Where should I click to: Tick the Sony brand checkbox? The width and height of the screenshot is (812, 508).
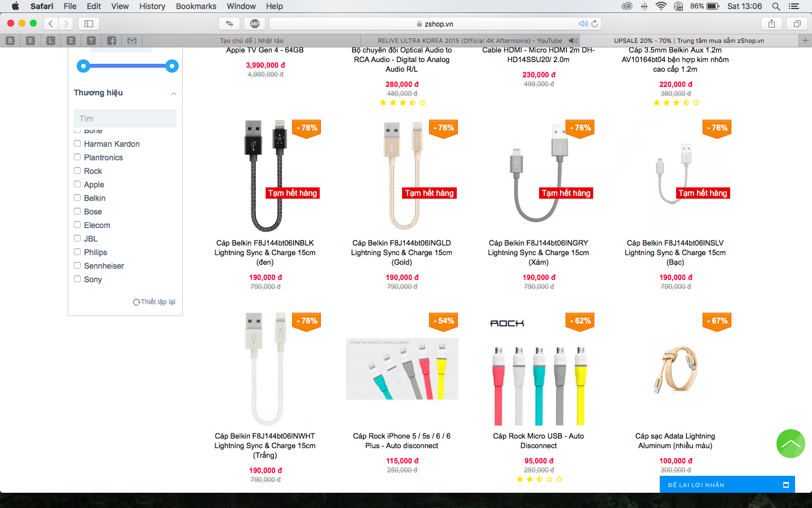pyautogui.click(x=77, y=279)
